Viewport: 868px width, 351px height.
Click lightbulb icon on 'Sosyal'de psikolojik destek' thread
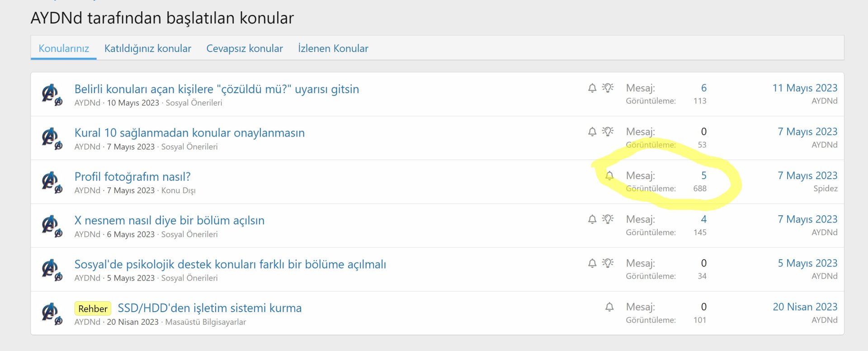608,263
